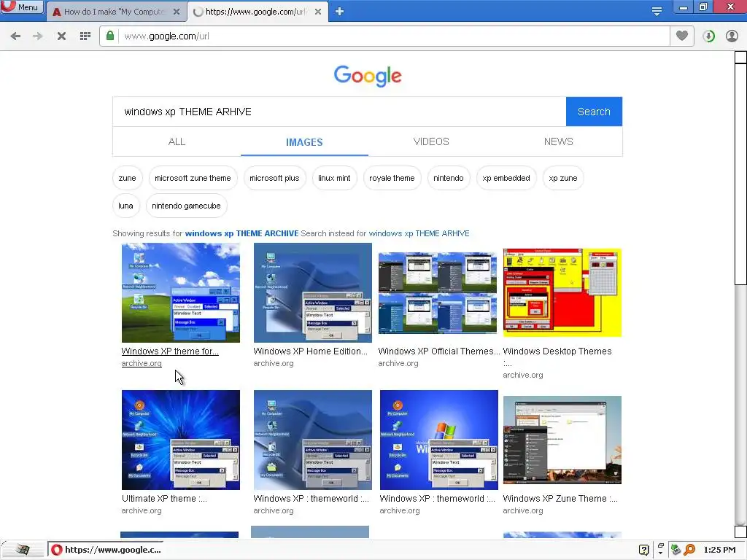Open archive.org link under "Windows XP theme for..."
Viewport: 747px width, 560px height.
tap(142, 363)
